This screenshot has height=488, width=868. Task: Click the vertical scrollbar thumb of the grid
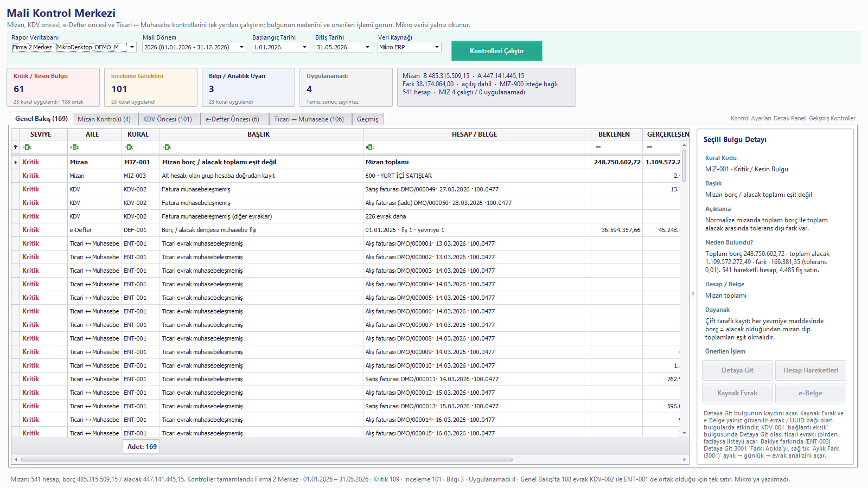685,166
